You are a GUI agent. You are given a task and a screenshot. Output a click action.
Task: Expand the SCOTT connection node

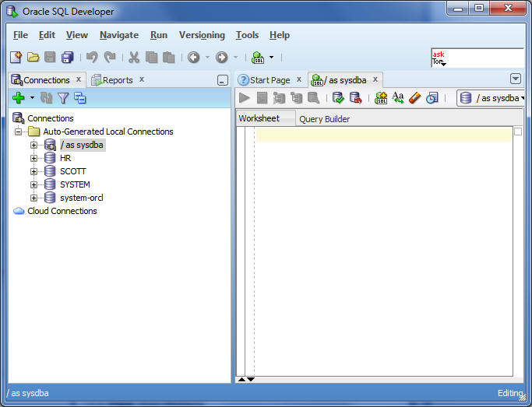pyautogui.click(x=33, y=171)
